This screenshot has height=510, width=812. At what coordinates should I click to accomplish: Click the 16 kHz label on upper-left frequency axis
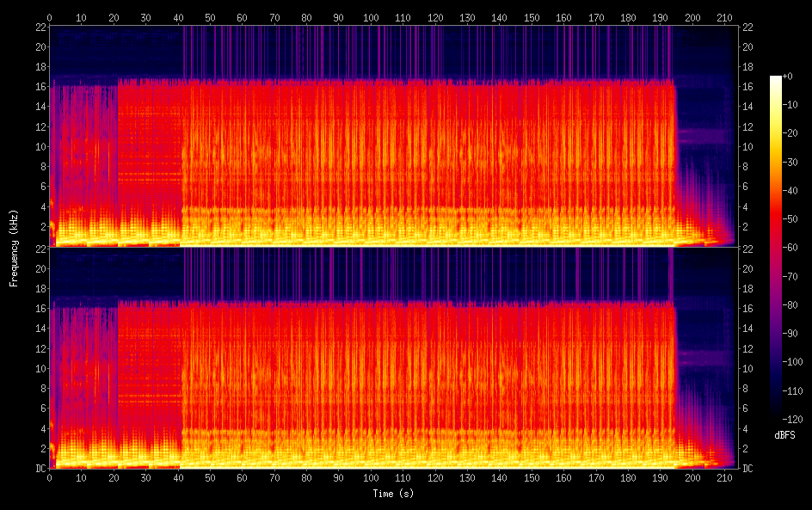point(41,87)
